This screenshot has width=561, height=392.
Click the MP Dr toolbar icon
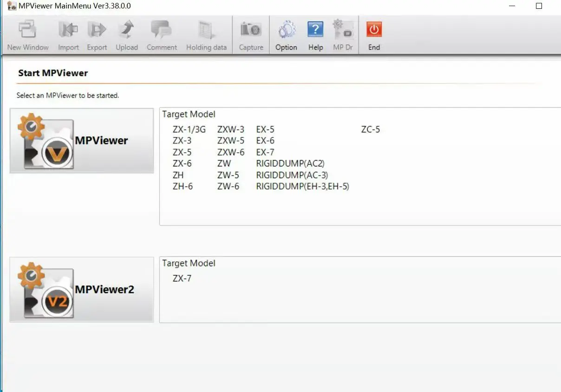pos(343,35)
